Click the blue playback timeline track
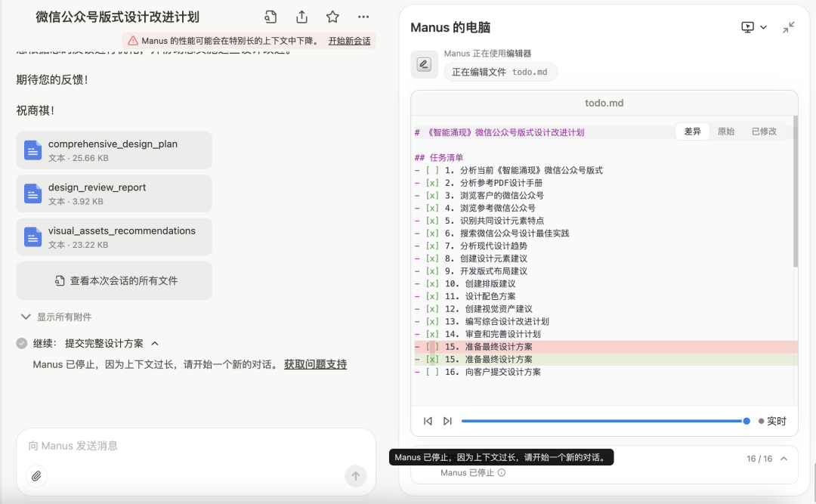This screenshot has width=816, height=504. 603,421
